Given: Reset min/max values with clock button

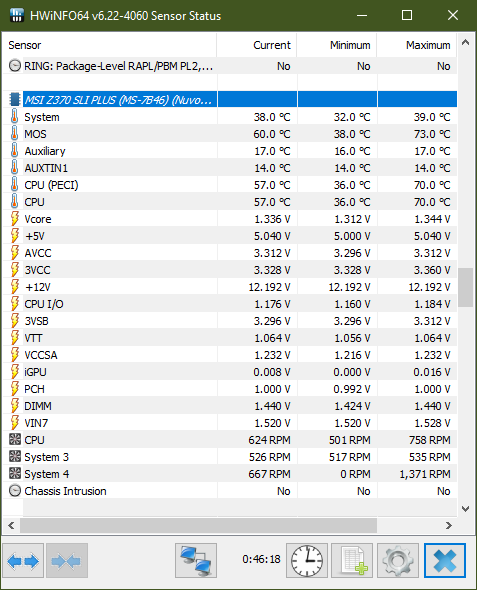Looking at the screenshot, I should tap(307, 560).
